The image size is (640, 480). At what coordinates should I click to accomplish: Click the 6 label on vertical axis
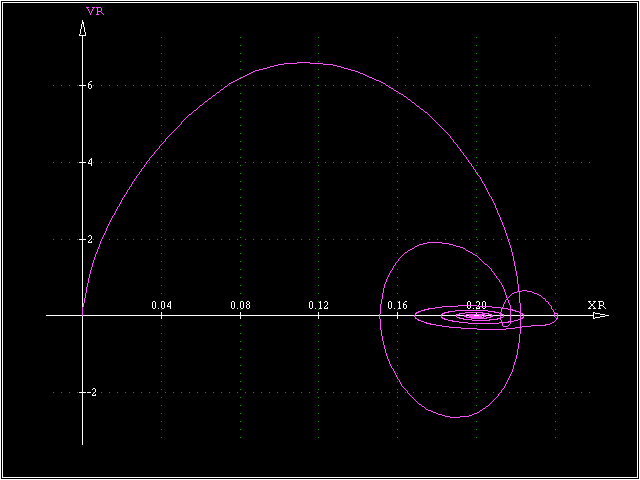89,85
